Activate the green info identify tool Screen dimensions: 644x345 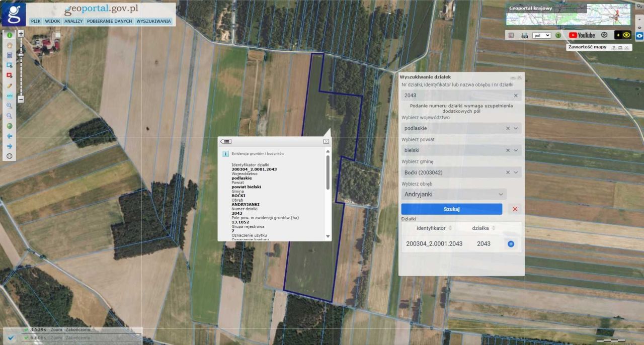click(x=10, y=35)
